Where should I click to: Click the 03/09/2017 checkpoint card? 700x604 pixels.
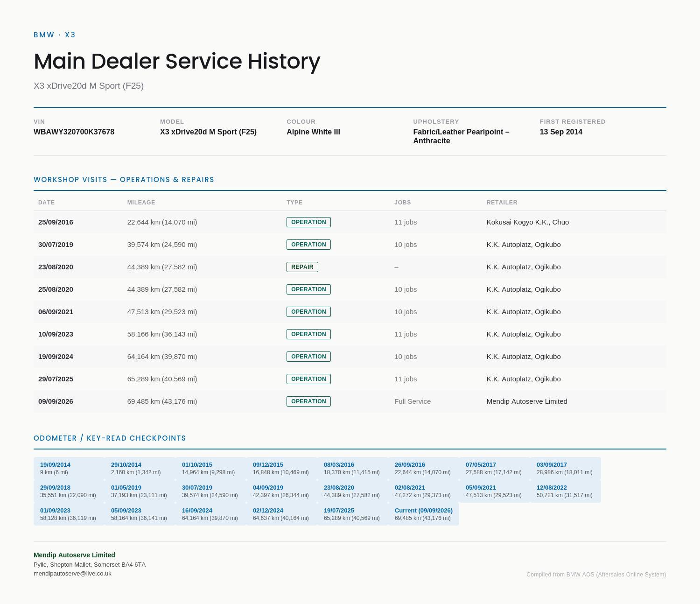click(566, 469)
